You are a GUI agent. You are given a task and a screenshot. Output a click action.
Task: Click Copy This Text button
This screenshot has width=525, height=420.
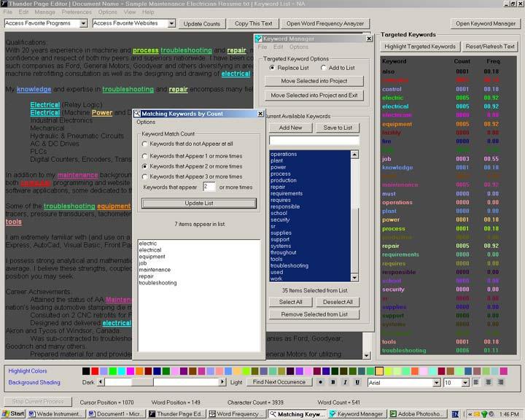[254, 23]
